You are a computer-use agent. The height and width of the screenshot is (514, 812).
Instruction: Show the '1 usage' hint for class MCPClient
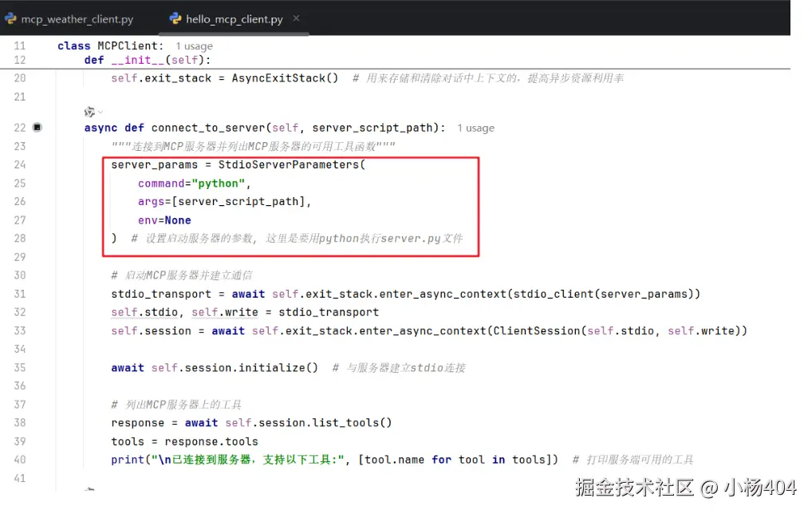pos(194,46)
